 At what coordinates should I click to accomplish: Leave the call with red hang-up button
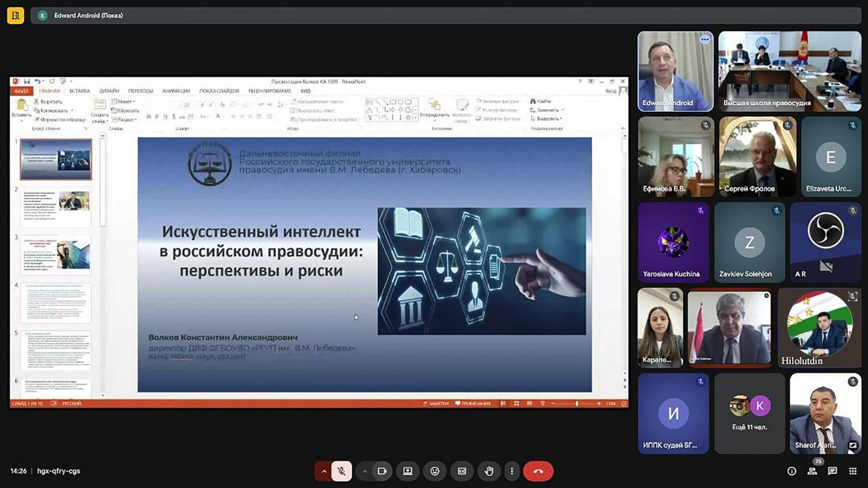coord(538,471)
